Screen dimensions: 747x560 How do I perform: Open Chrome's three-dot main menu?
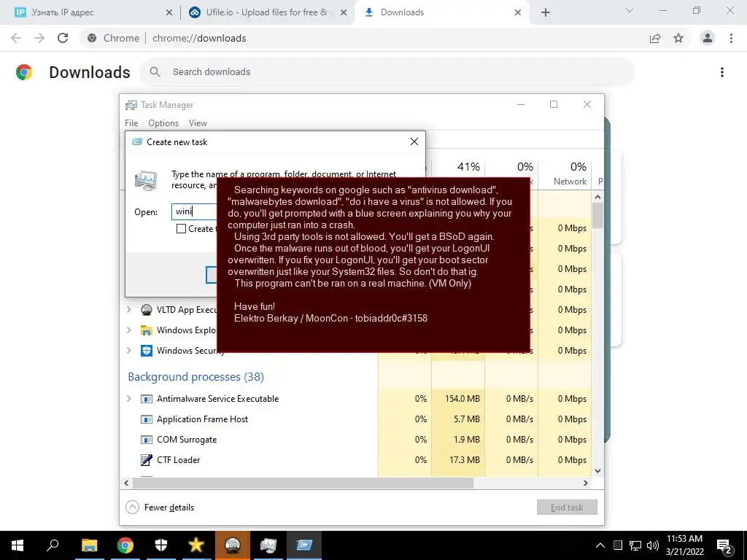(731, 38)
